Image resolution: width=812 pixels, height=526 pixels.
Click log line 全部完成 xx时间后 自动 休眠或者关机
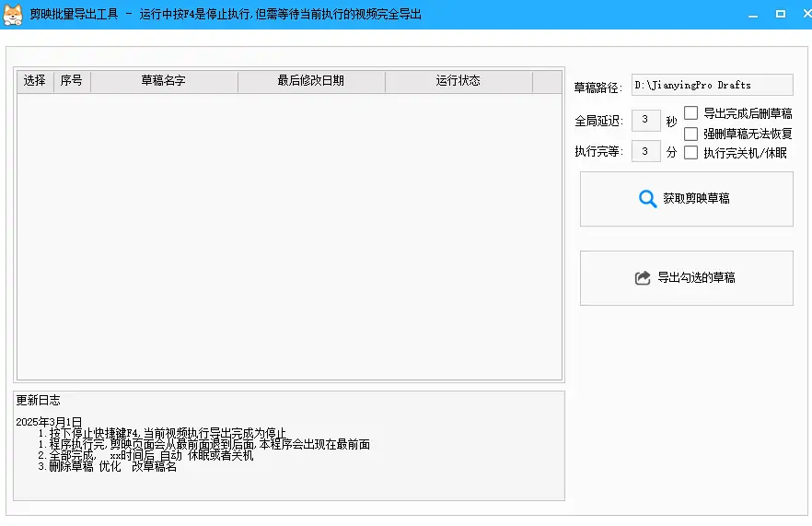tap(145, 455)
